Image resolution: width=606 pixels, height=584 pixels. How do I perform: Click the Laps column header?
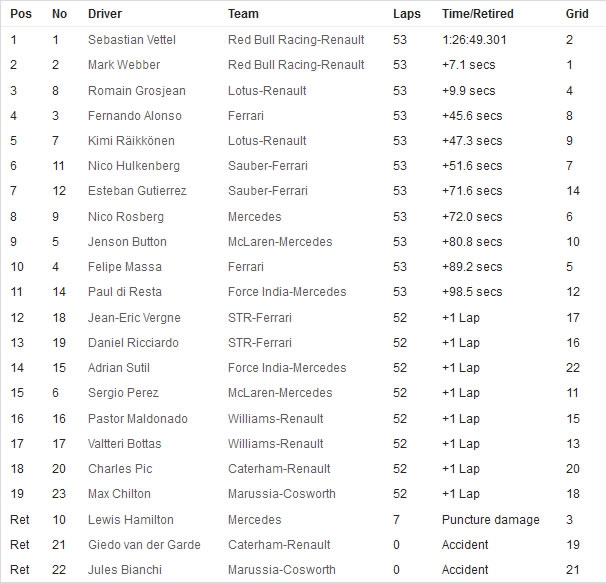407,14
